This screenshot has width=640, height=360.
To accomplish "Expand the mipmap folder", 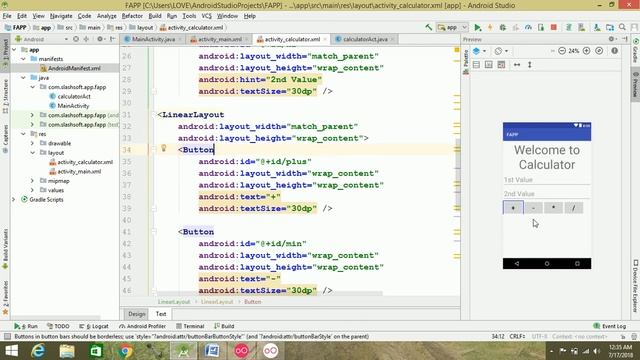I will [32, 181].
